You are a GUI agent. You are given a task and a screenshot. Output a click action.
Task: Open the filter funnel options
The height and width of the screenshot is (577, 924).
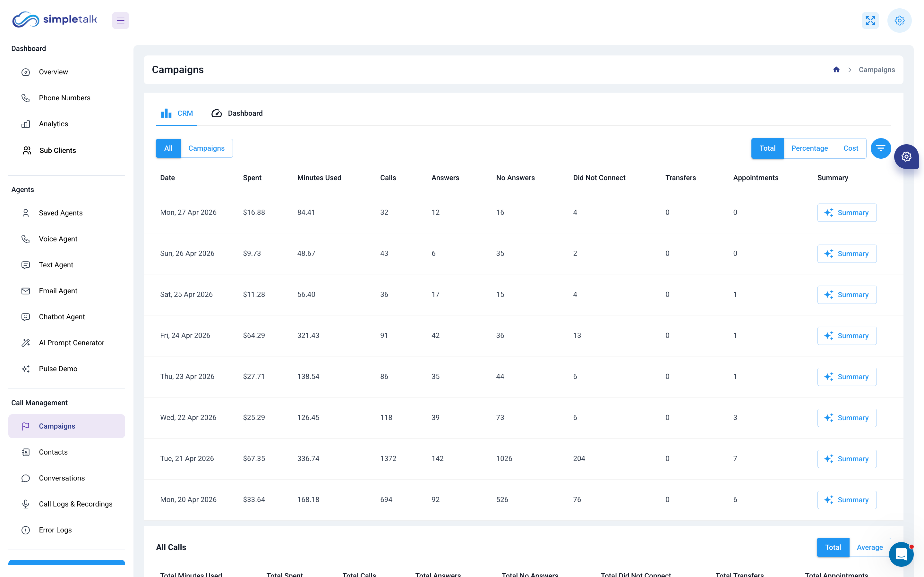tap(880, 148)
